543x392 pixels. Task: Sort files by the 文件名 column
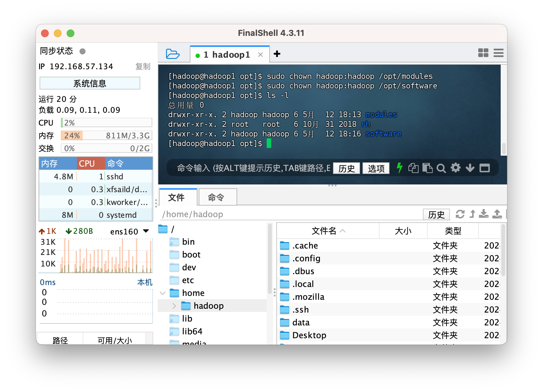(x=328, y=231)
